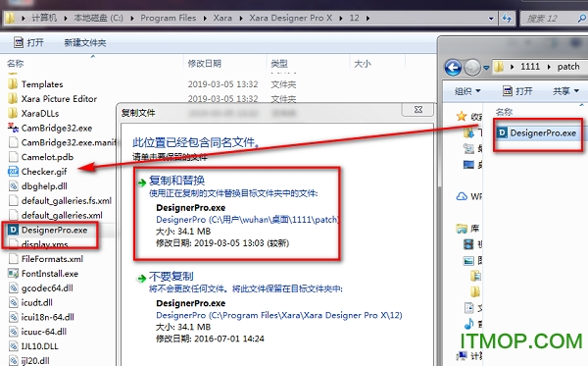Screen dimensions: 588x366
Task: Expand arrow after Xara Designer Pro X breadcrumb
Action: click(x=341, y=18)
